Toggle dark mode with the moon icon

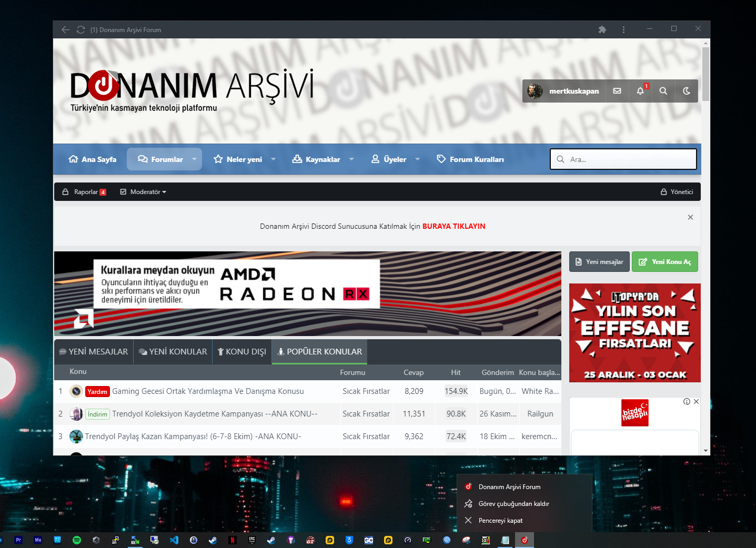[x=687, y=91]
